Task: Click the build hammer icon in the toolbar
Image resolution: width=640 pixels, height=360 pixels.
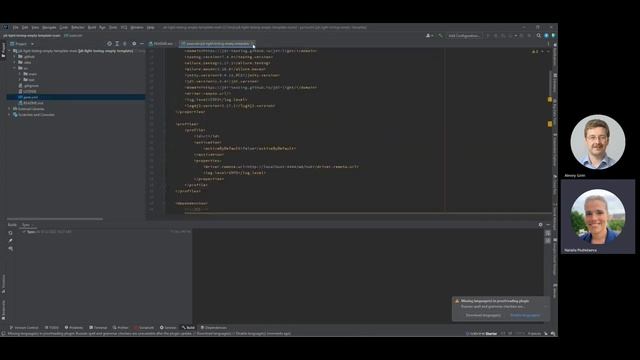Action: [440, 36]
